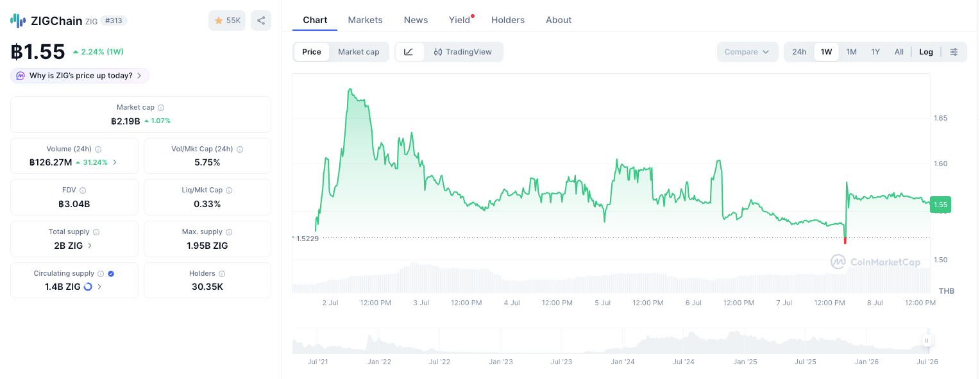
Task: Click Market cap info icon
Action: tap(161, 108)
